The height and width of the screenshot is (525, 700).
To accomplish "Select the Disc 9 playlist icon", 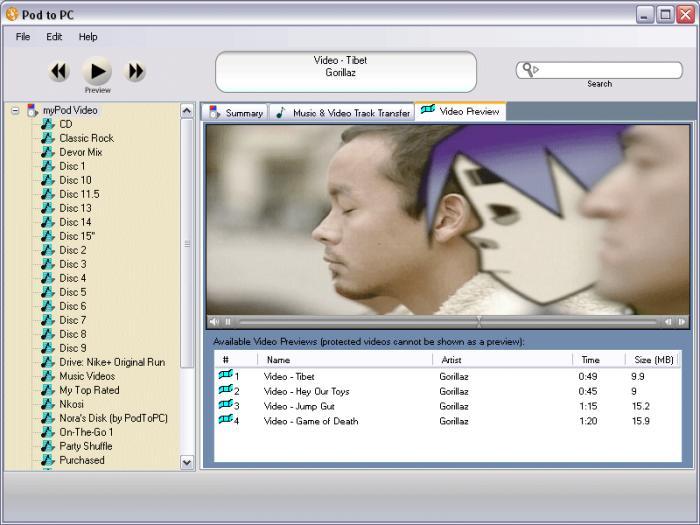I will click(47, 348).
